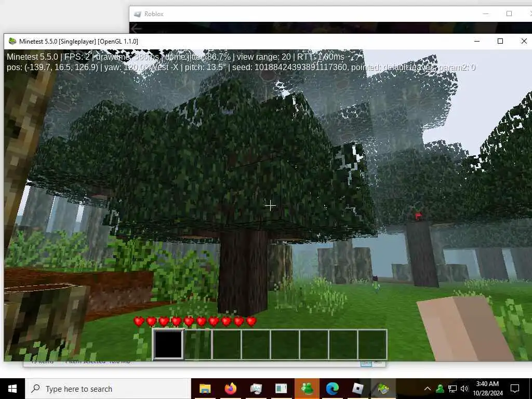Maximize the Roblox window
Viewport: 532px width, 399px height.
(x=509, y=14)
